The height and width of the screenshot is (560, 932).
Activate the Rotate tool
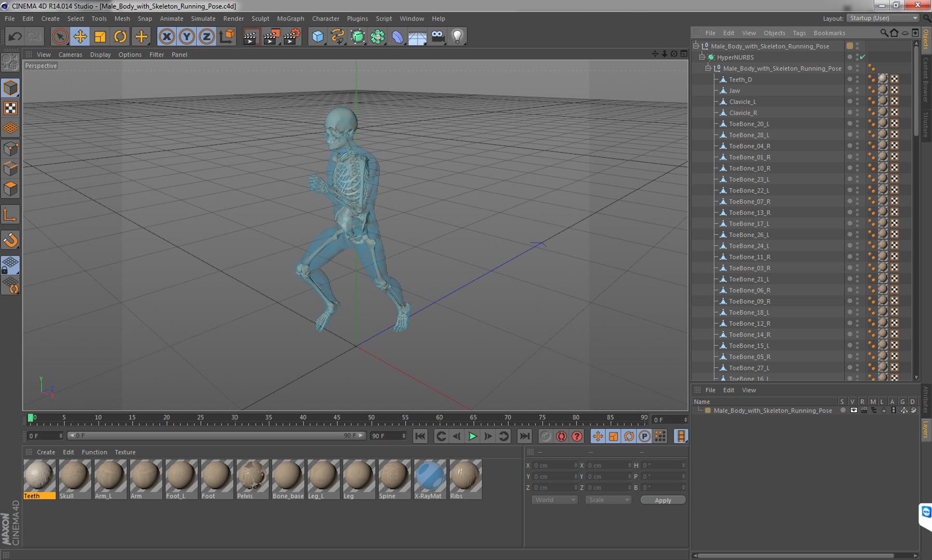pyautogui.click(x=120, y=36)
